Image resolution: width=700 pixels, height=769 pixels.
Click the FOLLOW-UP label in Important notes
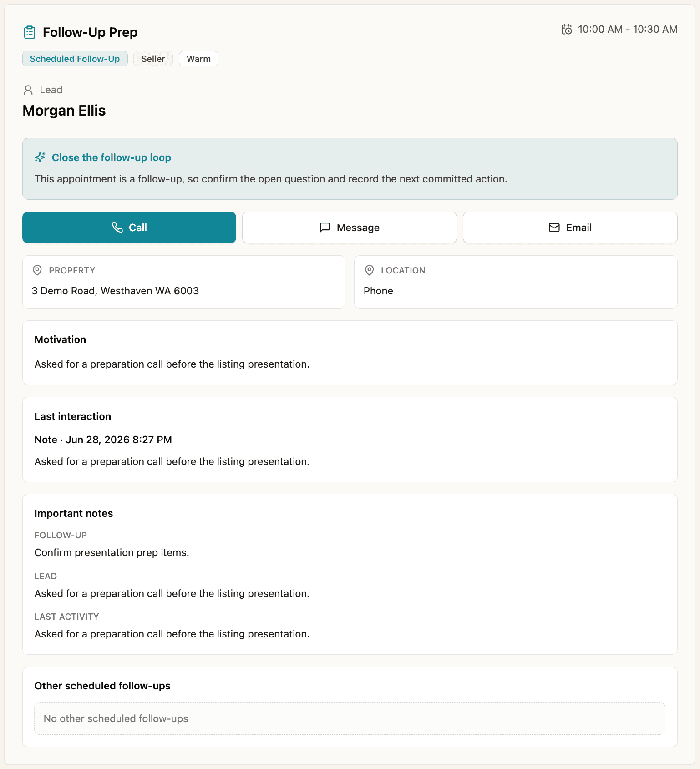click(x=61, y=535)
